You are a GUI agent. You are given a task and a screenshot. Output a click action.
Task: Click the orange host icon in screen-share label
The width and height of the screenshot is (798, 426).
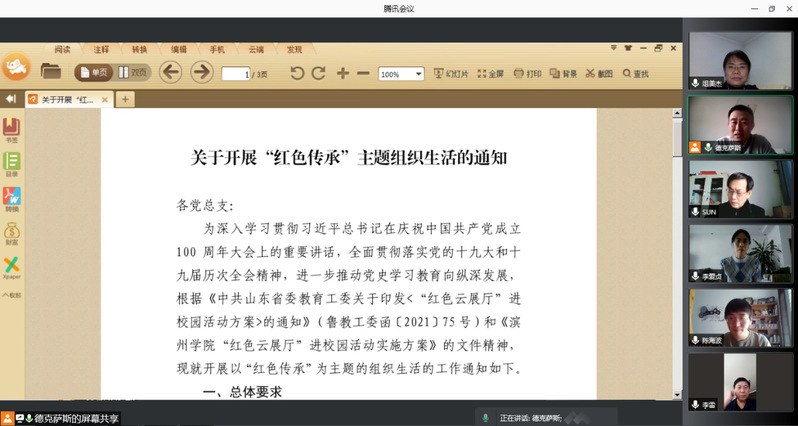pos(7,418)
